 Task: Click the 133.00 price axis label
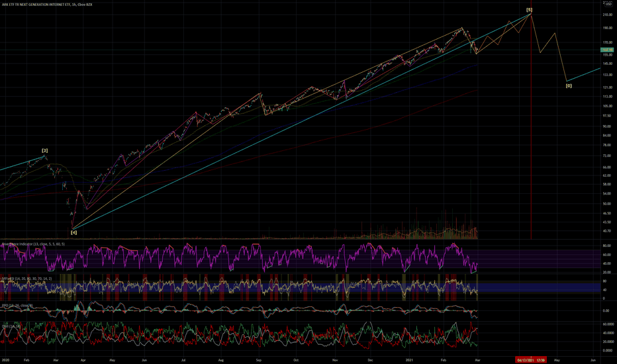(x=608, y=75)
